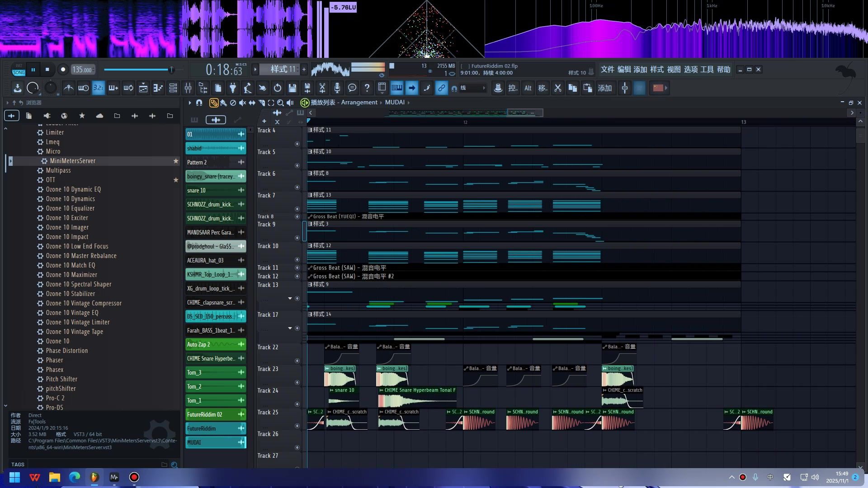Save the project with the floppy disk icon
Screen dimensions: 868x488
click(x=292, y=88)
